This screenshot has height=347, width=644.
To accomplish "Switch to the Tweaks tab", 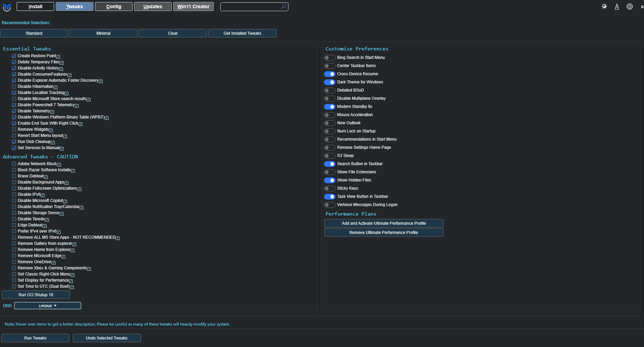I will (75, 6).
